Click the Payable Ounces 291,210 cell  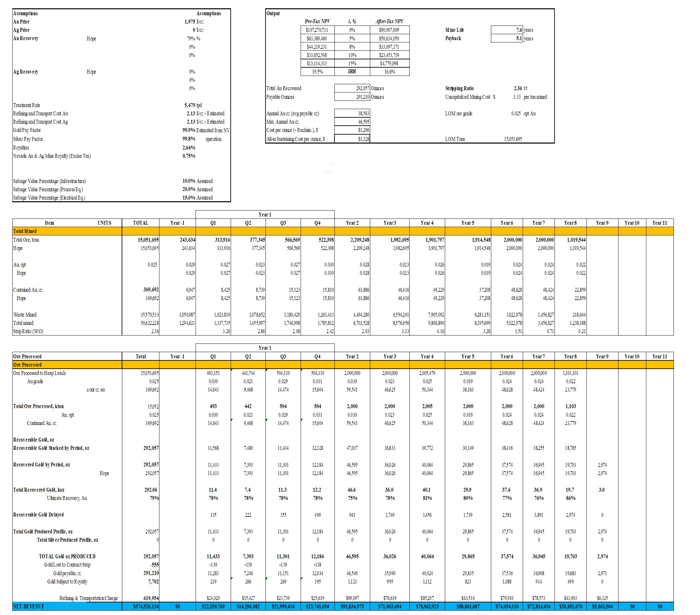coord(352,97)
